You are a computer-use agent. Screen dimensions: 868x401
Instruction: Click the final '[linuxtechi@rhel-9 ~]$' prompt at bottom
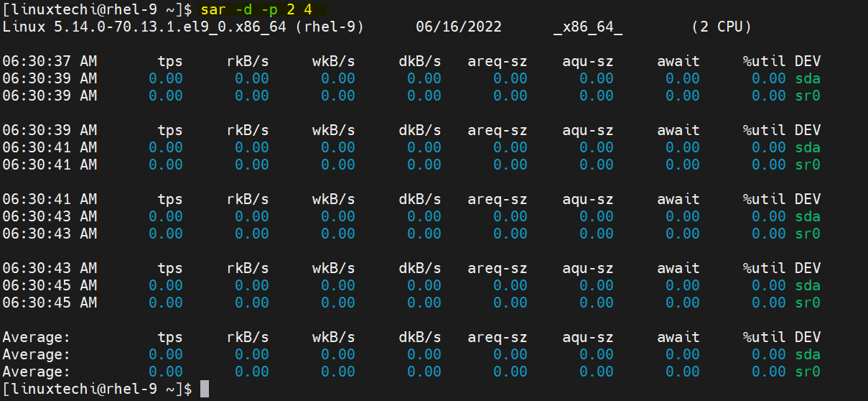click(97, 389)
